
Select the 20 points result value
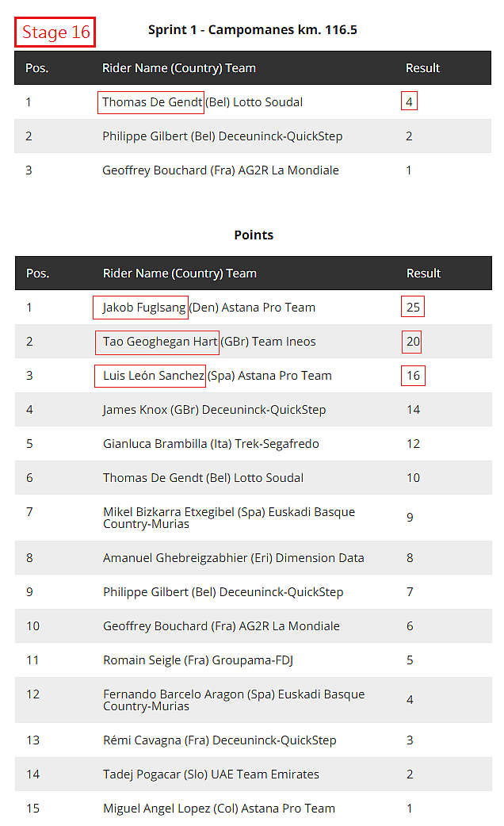point(412,342)
